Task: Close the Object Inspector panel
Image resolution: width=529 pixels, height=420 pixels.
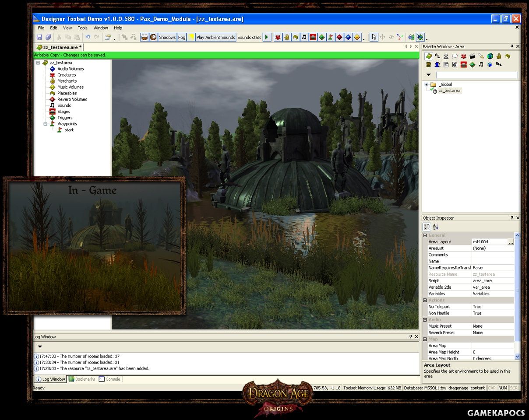Action: pyautogui.click(x=518, y=218)
